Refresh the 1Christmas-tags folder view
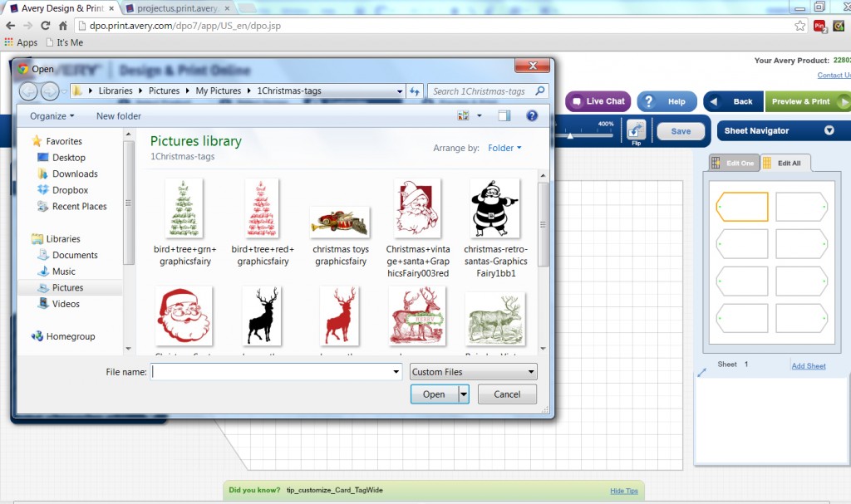This screenshot has height=504, width=851. click(415, 91)
